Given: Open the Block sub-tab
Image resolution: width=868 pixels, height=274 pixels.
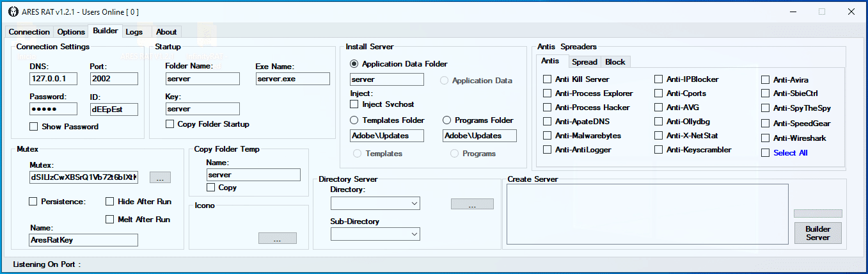Looking at the screenshot, I should point(615,61).
